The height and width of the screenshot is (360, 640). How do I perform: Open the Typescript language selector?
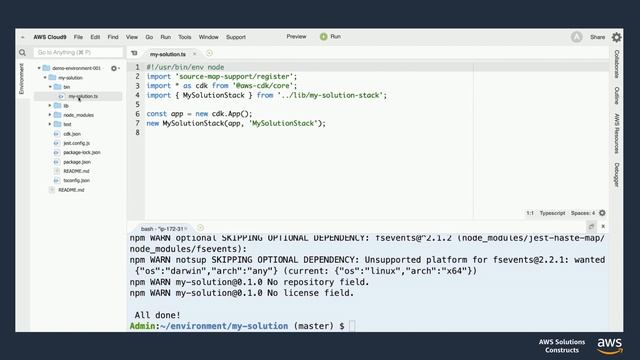(552, 213)
